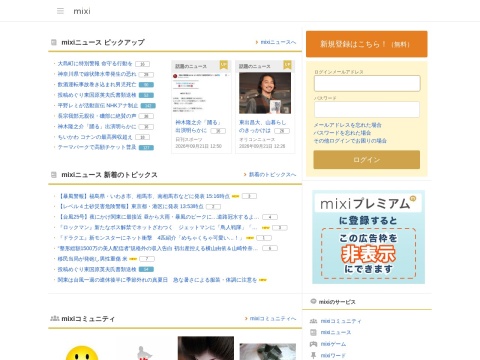Click the newspaper icon in services sidebar
The height and width of the screenshot is (360, 480).
tap(313, 332)
